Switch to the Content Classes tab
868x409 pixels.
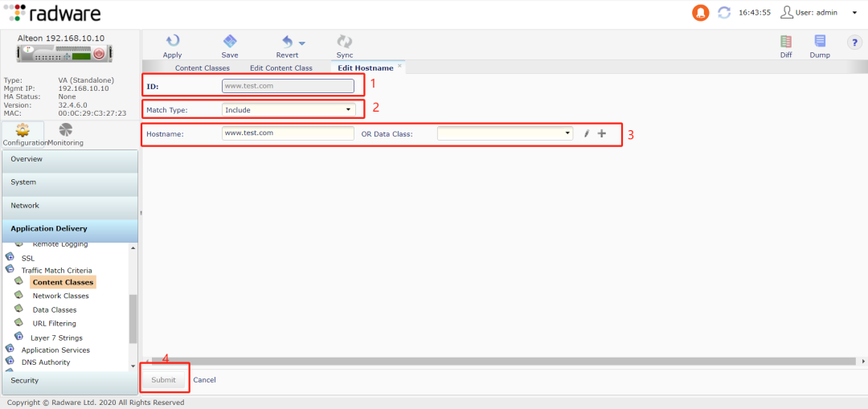coord(202,68)
